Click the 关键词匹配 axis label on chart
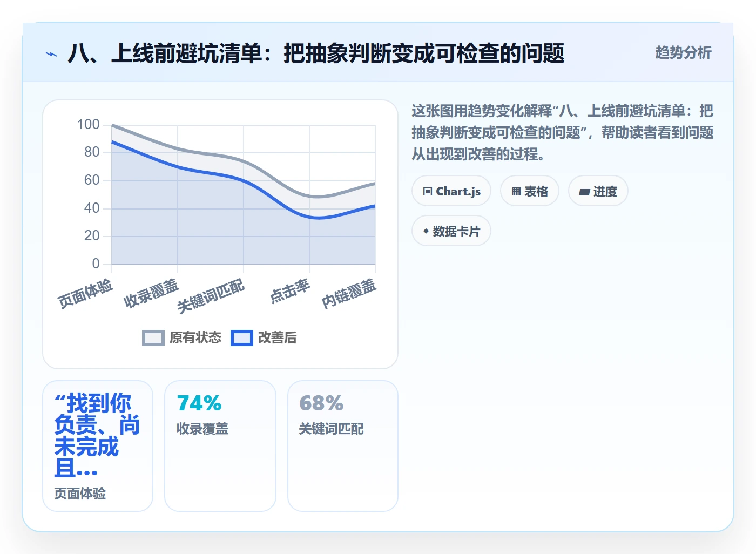 click(211, 296)
